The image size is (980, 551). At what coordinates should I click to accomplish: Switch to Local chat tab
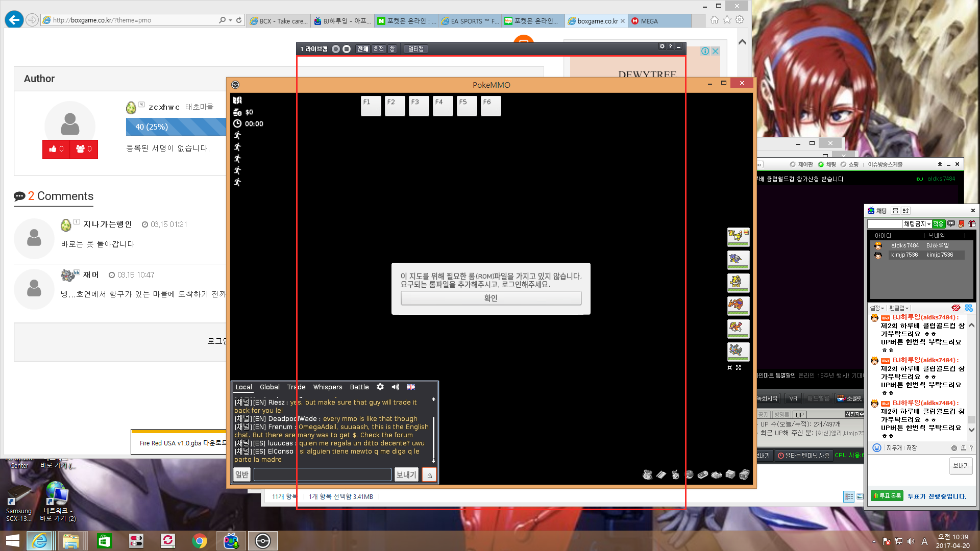[243, 387]
